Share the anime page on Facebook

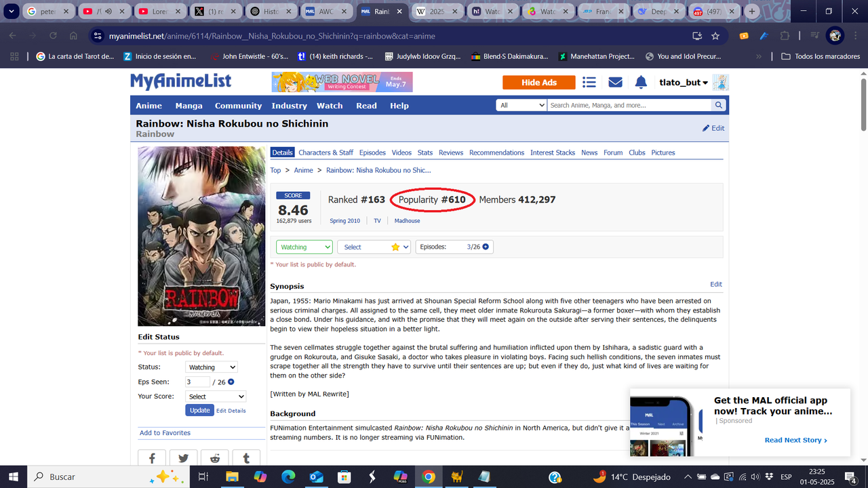tap(151, 457)
